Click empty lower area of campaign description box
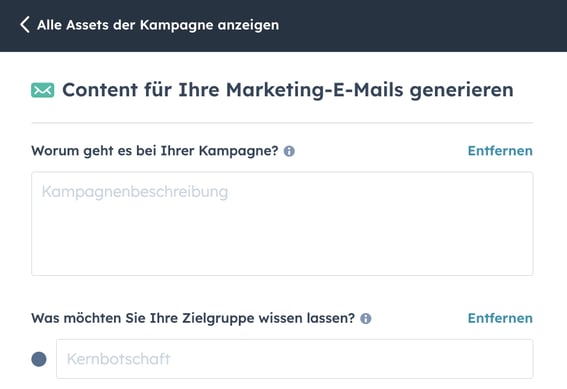The width and height of the screenshot is (567, 389). point(282,246)
